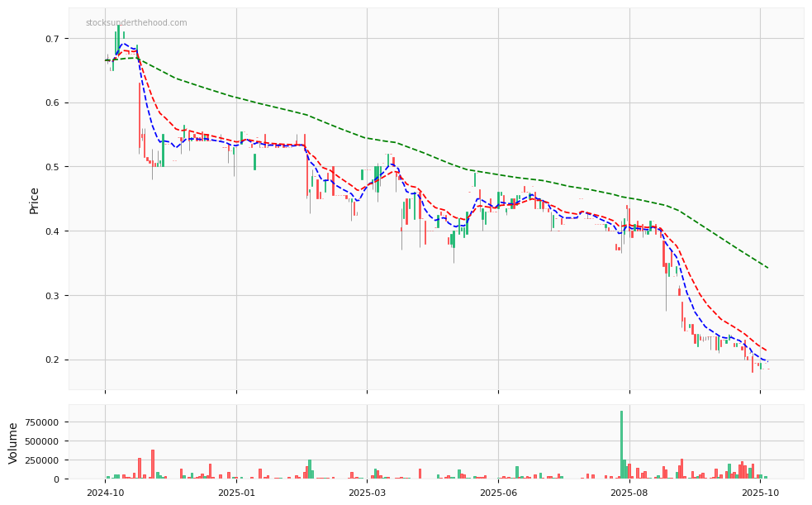Select the 2025-06 date tick label
The image size is (812, 505).
498,493
